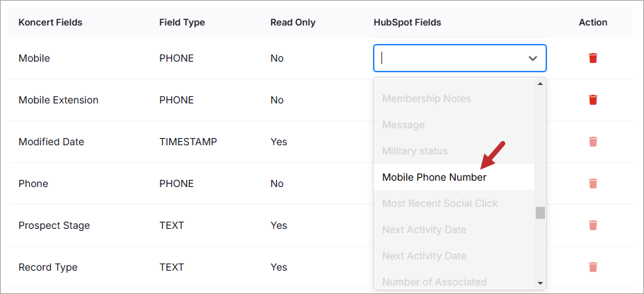Click the dropdown list scrollbar thumb
Viewport: 644px width, 294px height.
[x=540, y=213]
